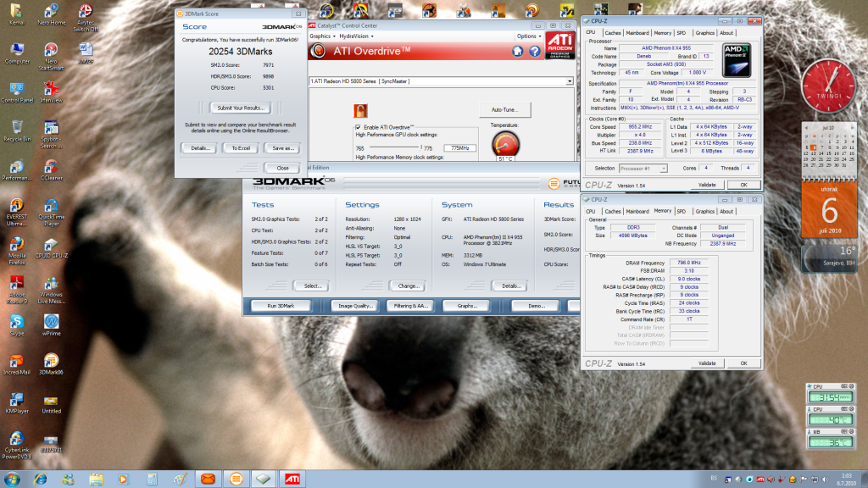This screenshot has height=488, width=868.
Task: Click the Sarajevo weather gadget
Action: click(829, 258)
